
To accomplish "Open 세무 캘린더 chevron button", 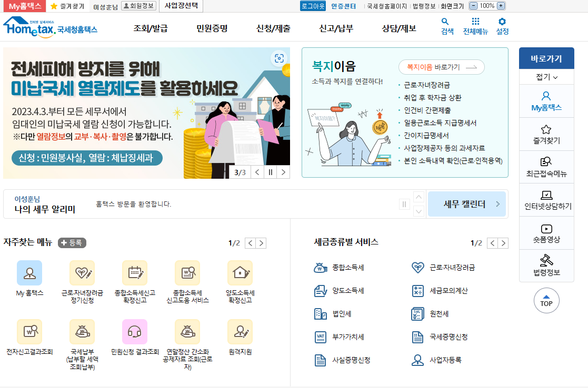I will coord(467,204).
